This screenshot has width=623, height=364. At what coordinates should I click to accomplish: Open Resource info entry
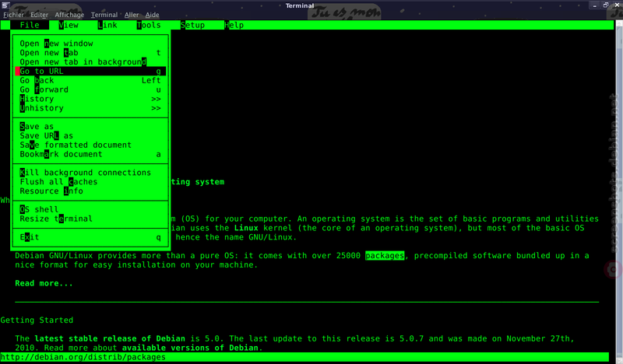tap(90, 191)
